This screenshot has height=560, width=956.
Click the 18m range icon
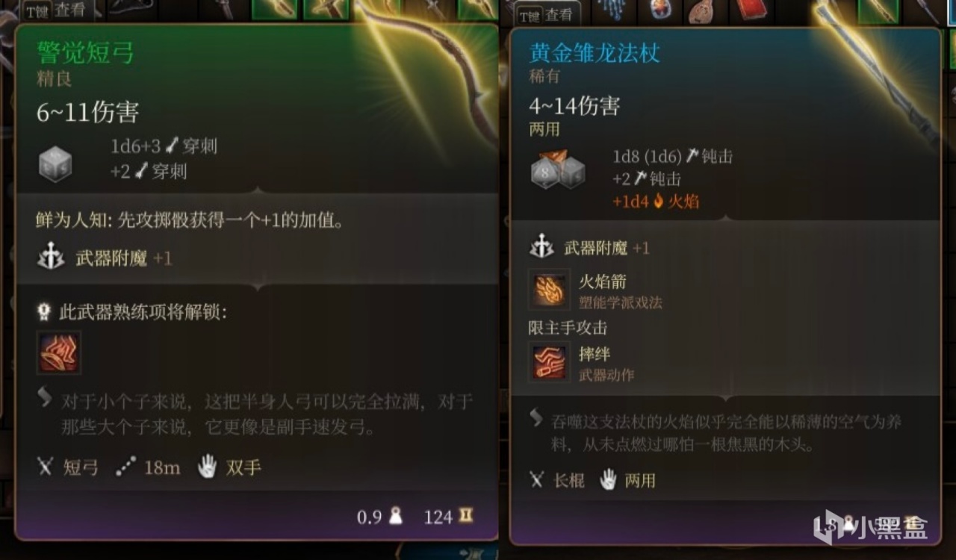point(125,468)
